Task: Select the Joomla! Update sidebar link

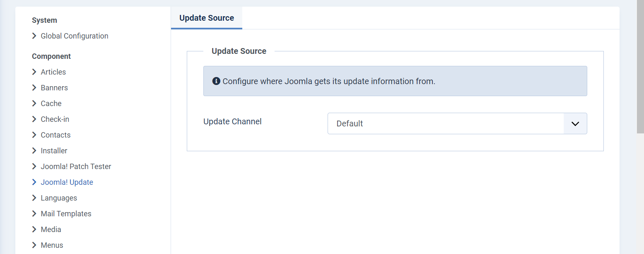Action: coord(67,182)
